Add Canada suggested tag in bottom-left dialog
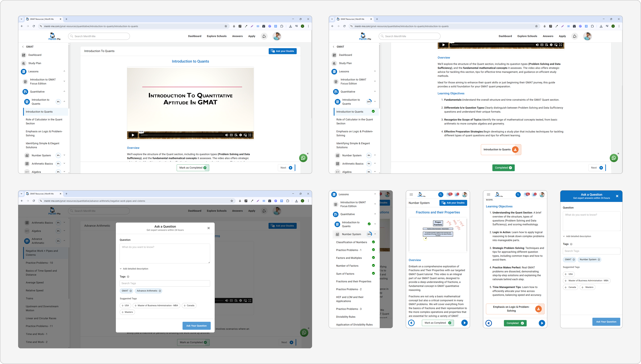The height and width of the screenshot is (364, 641). [x=189, y=305]
